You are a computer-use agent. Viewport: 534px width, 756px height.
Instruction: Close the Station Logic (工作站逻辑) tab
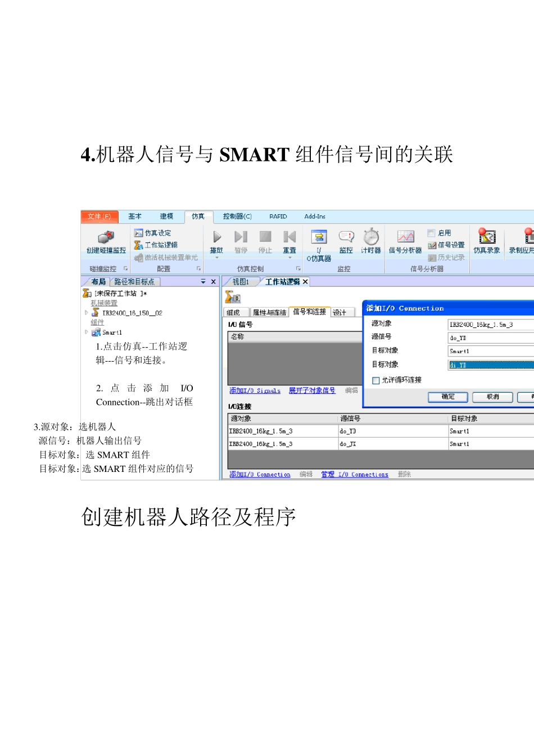[x=305, y=282]
